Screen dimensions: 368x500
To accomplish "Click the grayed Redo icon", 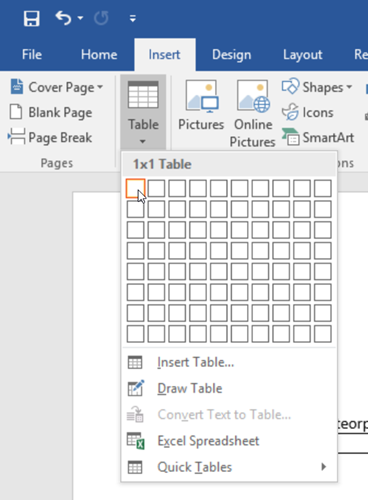I will (101, 18).
